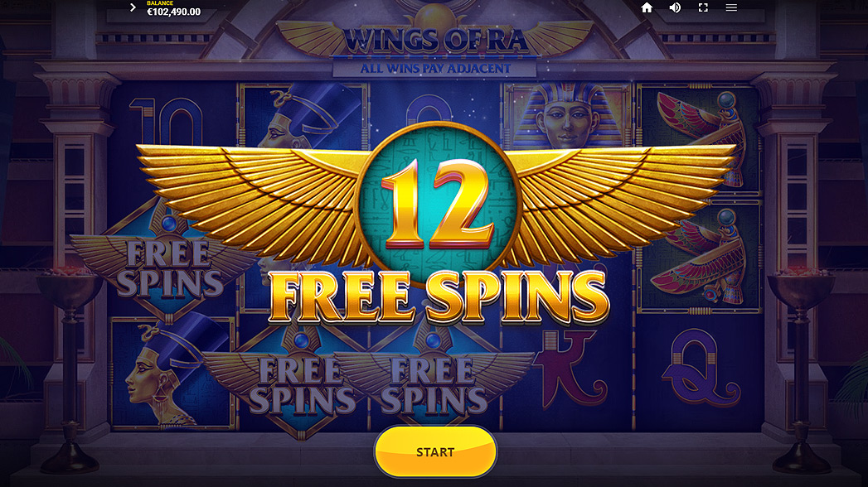
Task: Click the balance amount €102,490.00
Action: [174, 12]
